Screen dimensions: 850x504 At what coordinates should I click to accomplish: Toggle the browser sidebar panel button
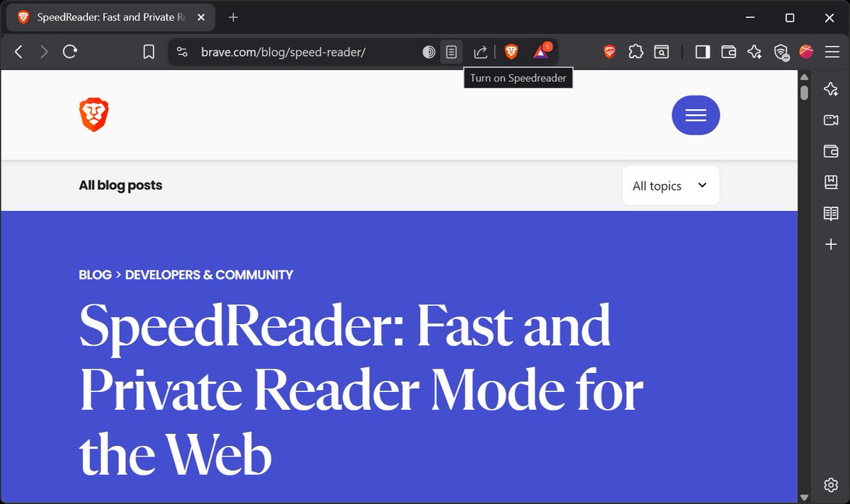tap(703, 52)
